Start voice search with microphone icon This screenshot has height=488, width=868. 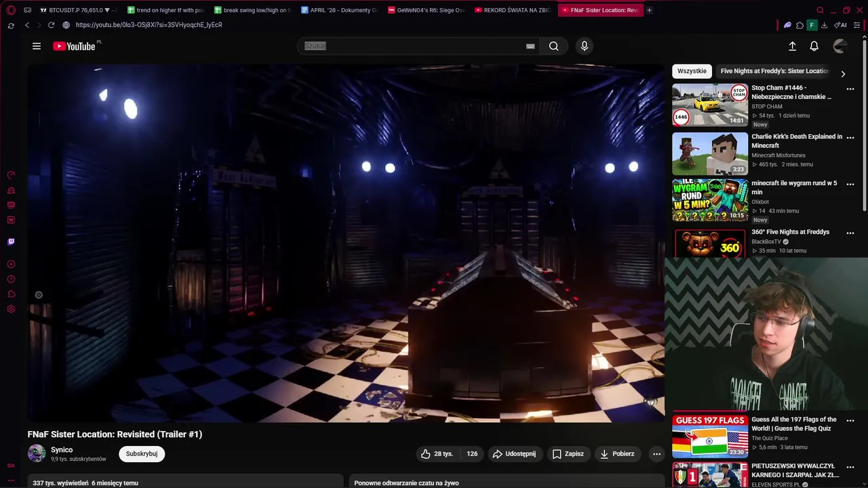coord(585,46)
